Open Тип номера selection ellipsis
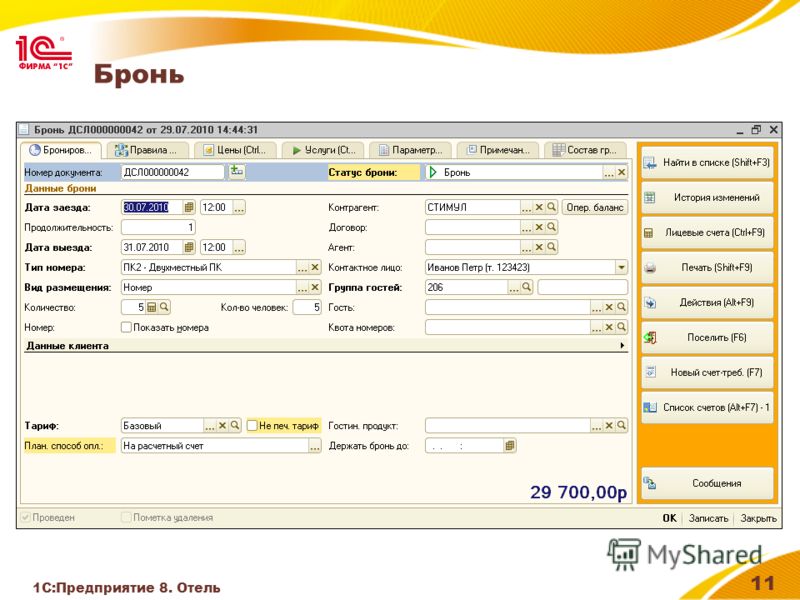The height and width of the screenshot is (600, 800). (x=303, y=267)
